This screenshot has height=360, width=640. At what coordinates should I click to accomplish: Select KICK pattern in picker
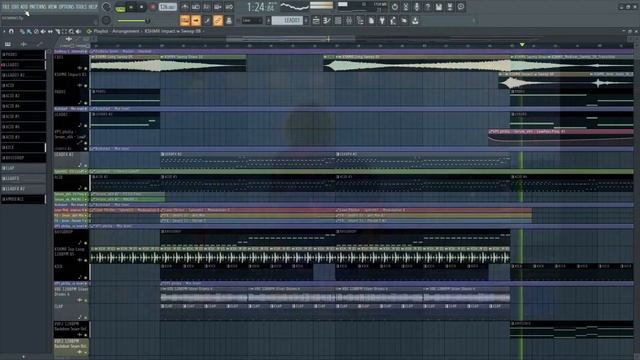pos(23,147)
